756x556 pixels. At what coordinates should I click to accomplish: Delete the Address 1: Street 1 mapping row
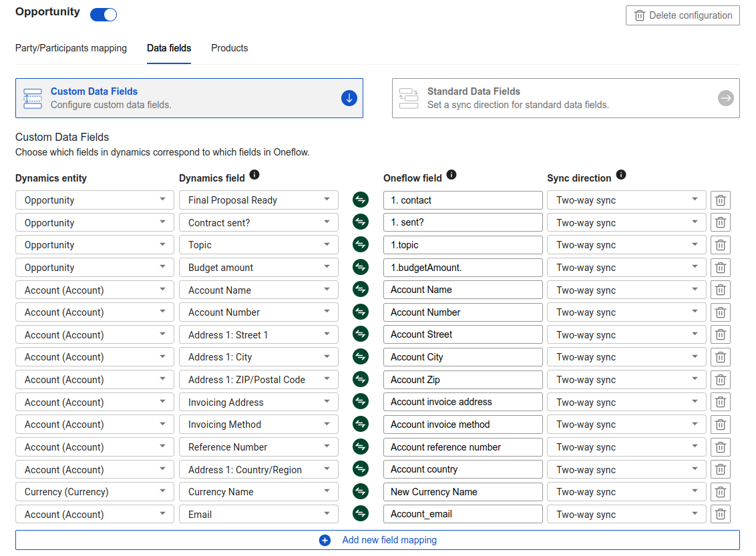[x=721, y=335]
